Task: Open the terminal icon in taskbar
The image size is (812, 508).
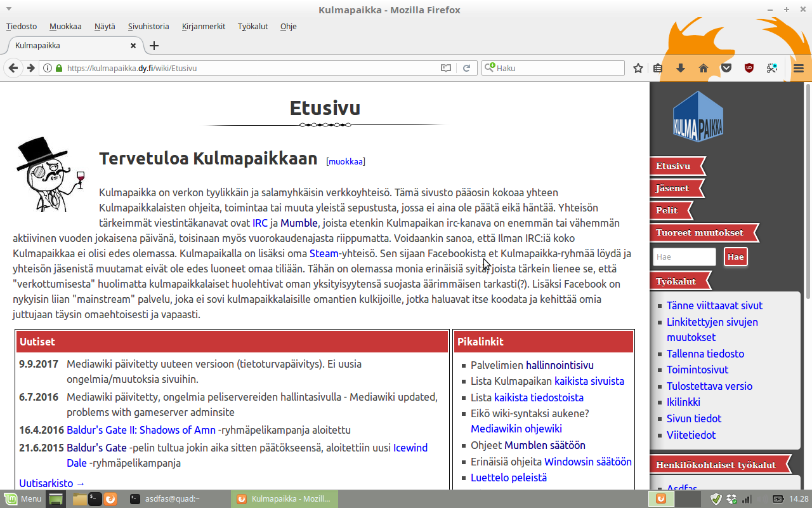Action: pyautogui.click(x=95, y=499)
